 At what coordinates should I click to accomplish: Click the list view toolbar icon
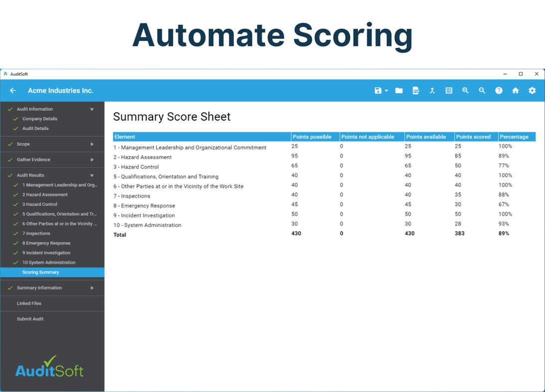pyautogui.click(x=448, y=91)
